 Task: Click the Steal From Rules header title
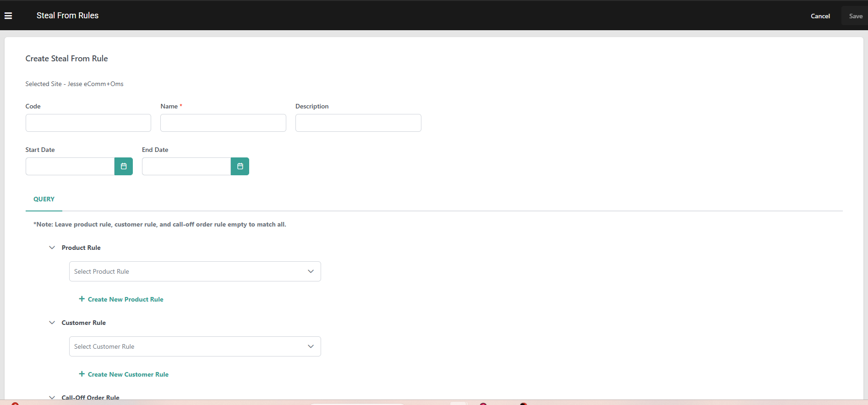click(67, 16)
